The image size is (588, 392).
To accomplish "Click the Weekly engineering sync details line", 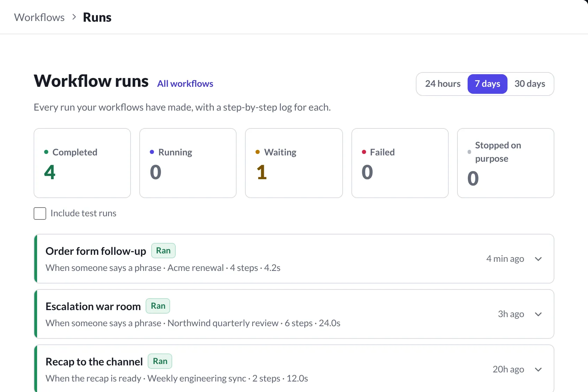I will (177, 378).
